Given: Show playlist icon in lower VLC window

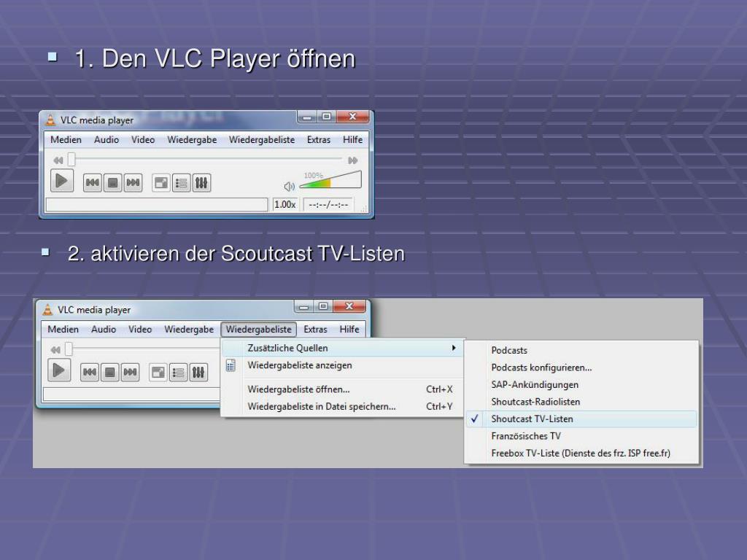Looking at the screenshot, I should click(178, 373).
